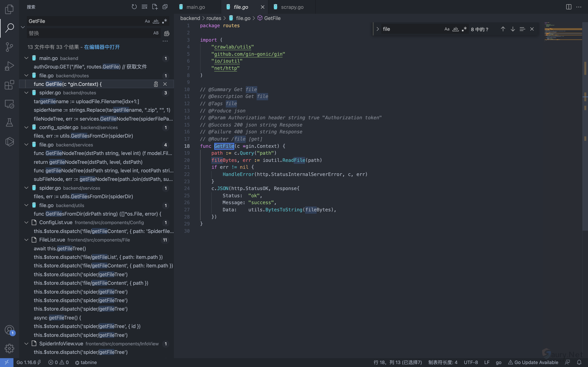Collapse spider.go backend/routes results

(26, 93)
